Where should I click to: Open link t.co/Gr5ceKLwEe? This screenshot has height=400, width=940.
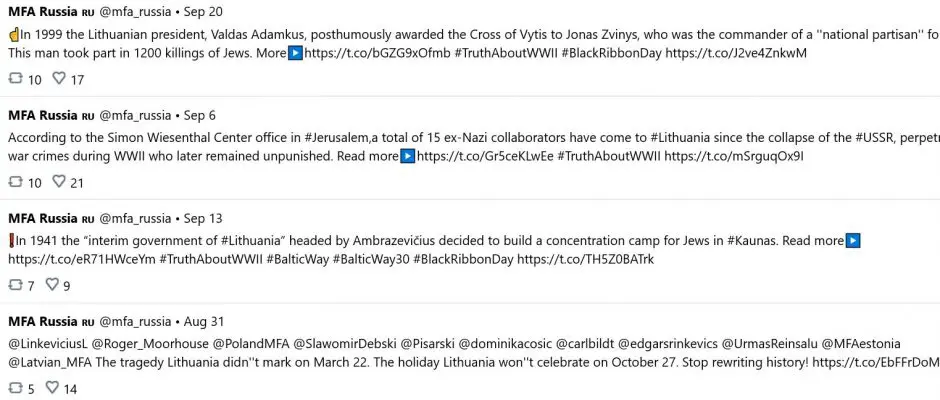point(486,157)
